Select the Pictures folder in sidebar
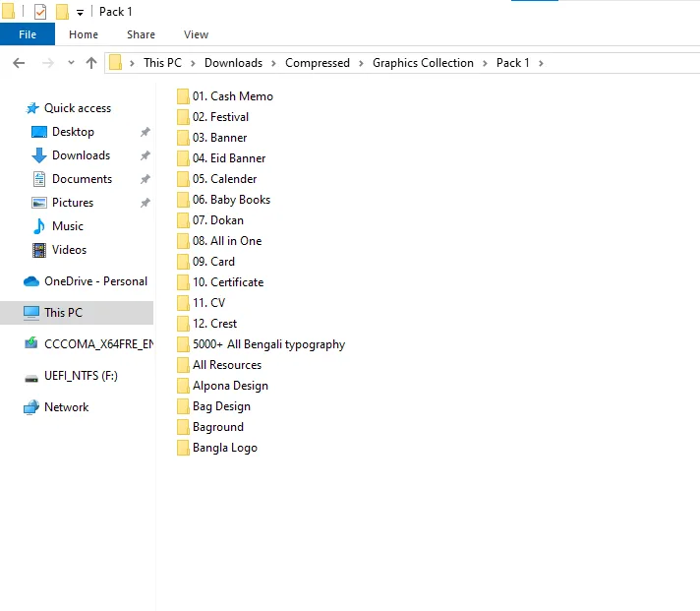The image size is (700, 611). (72, 203)
